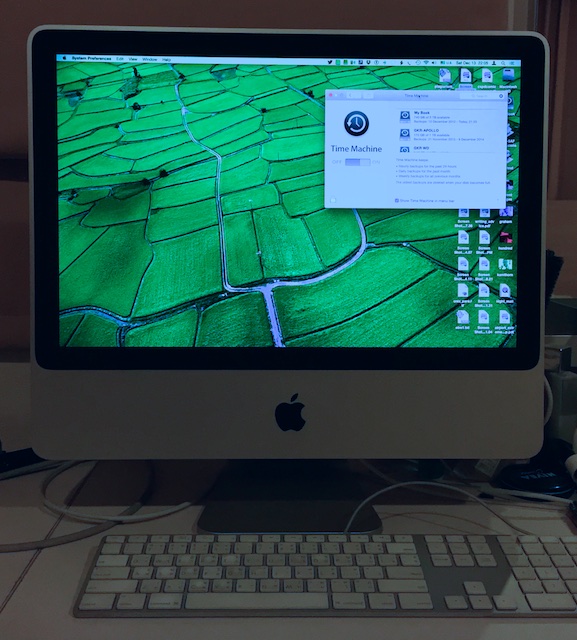Select the kornthorn desktop image file
This screenshot has height=640, width=577.
pos(505,267)
